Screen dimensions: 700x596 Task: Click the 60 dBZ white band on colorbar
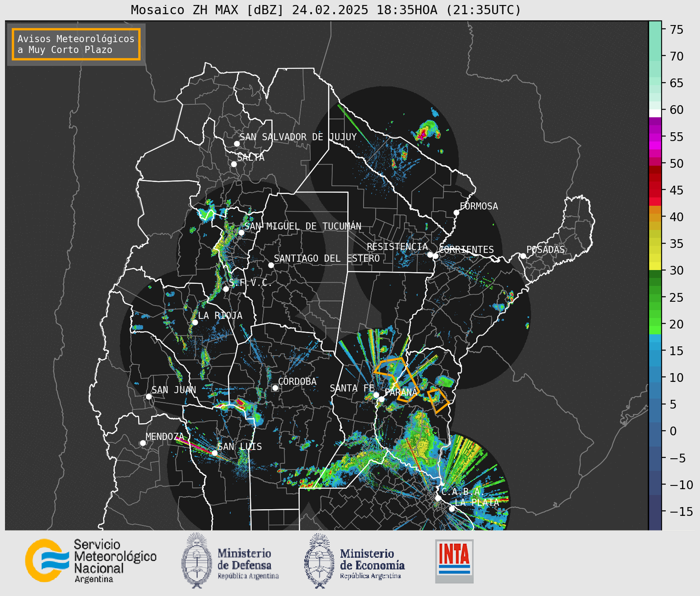(655, 113)
